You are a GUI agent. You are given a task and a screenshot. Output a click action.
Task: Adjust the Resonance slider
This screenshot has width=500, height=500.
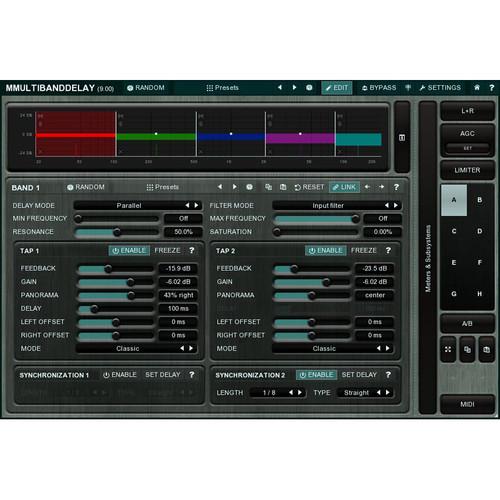point(116,232)
